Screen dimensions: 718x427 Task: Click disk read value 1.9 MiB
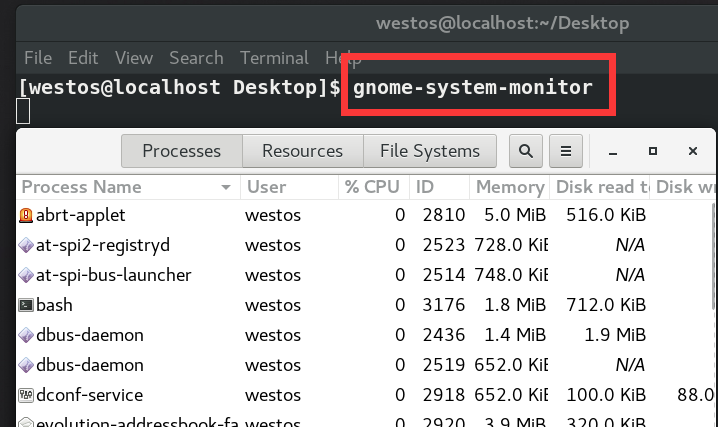615,335
